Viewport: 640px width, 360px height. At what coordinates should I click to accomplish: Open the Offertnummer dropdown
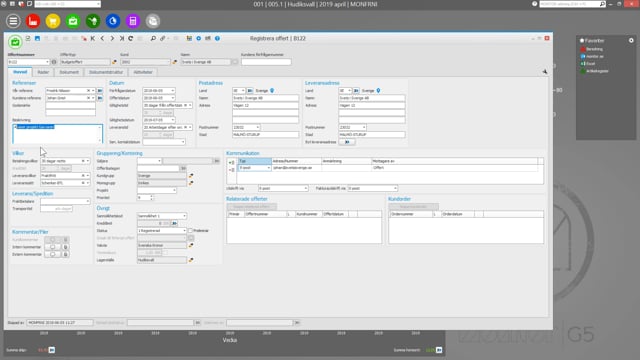(x=47, y=62)
